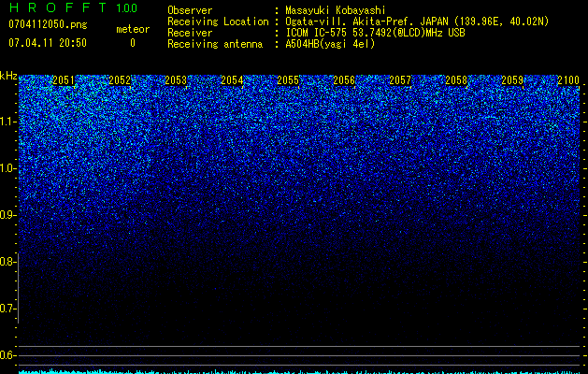The height and width of the screenshot is (374, 588).
Task: Click the ICOM IC-575 53.7492 MHz receiver text
Action: point(375,33)
